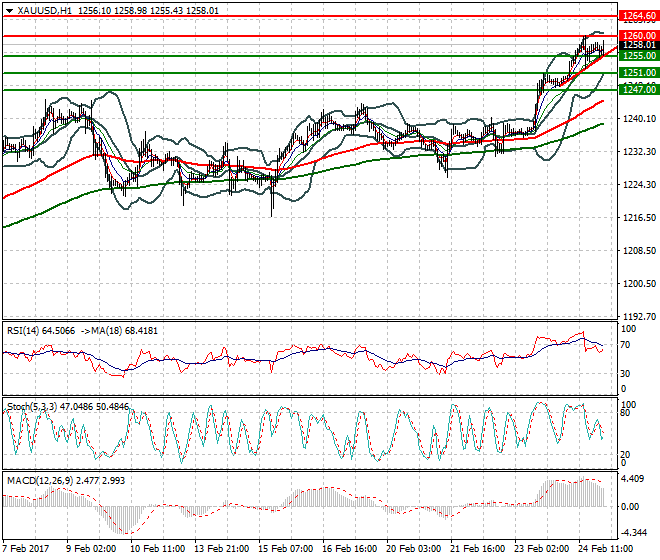The image size is (660, 560).
Task: Open the chart menu triangle beside XAUUSD,H1
Action: point(10,11)
